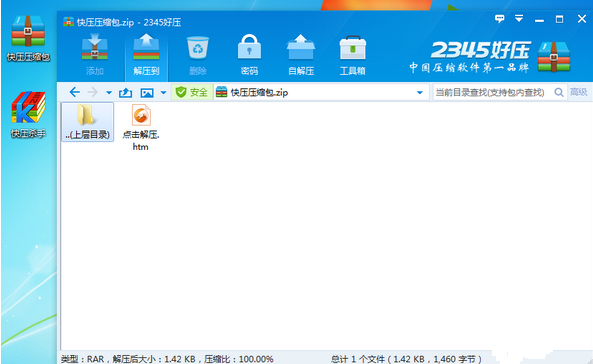The width and height of the screenshot is (593, 364).
Task: Go back with the left arrow
Action: point(75,92)
